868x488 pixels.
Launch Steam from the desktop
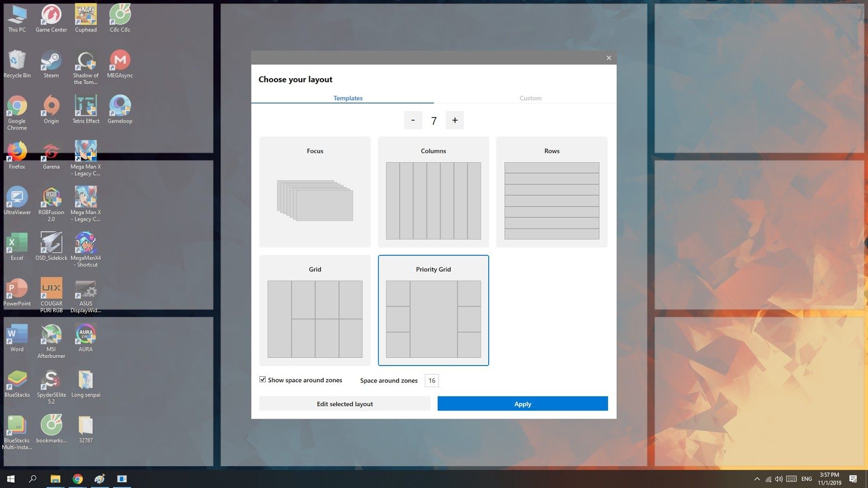pyautogui.click(x=50, y=60)
